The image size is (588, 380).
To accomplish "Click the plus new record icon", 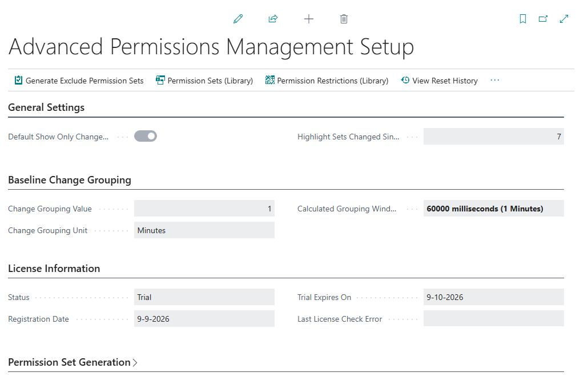I will [309, 19].
